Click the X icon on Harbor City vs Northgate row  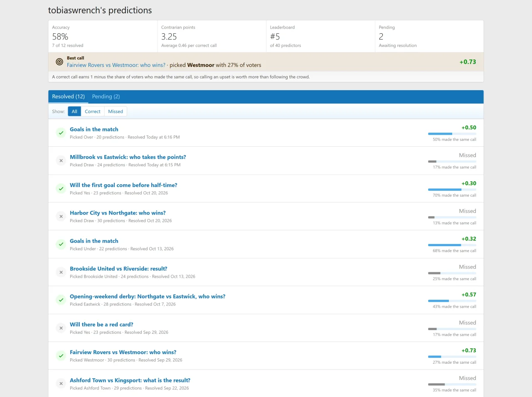[x=61, y=216]
